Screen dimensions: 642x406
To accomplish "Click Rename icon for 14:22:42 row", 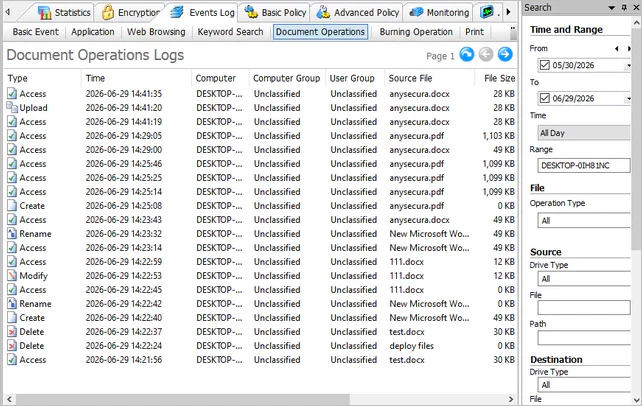I will coord(12,303).
